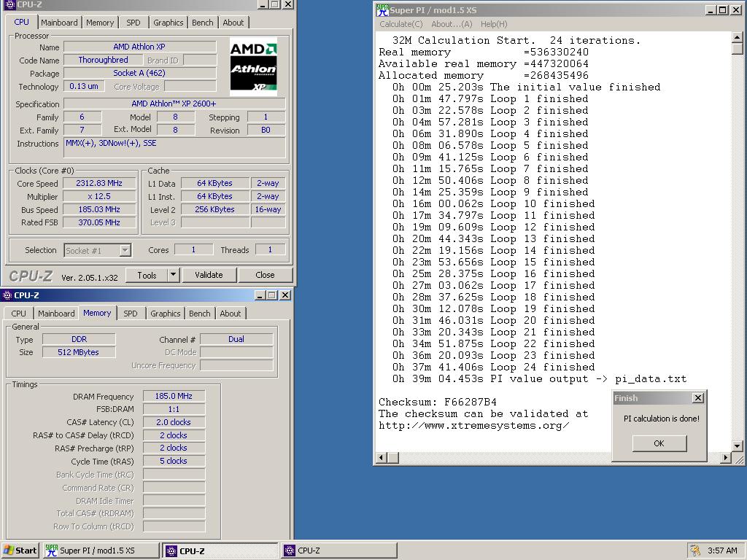The image size is (747, 560).
Task: Open Bench tab in top CPU-Z
Action: click(x=203, y=23)
